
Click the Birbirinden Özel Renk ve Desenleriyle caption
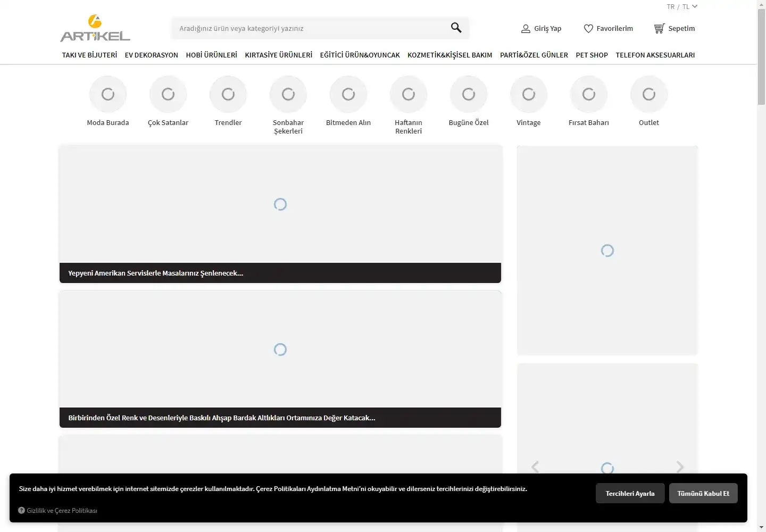pos(222,418)
